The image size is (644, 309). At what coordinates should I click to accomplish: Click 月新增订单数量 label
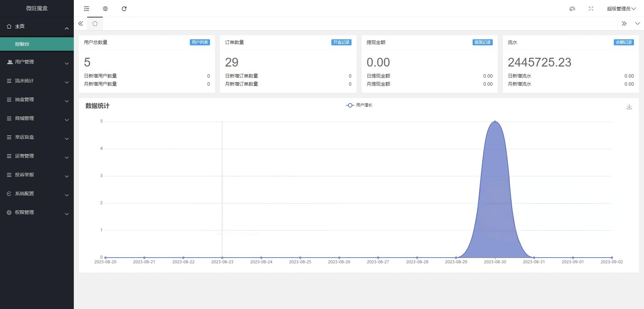click(x=241, y=84)
